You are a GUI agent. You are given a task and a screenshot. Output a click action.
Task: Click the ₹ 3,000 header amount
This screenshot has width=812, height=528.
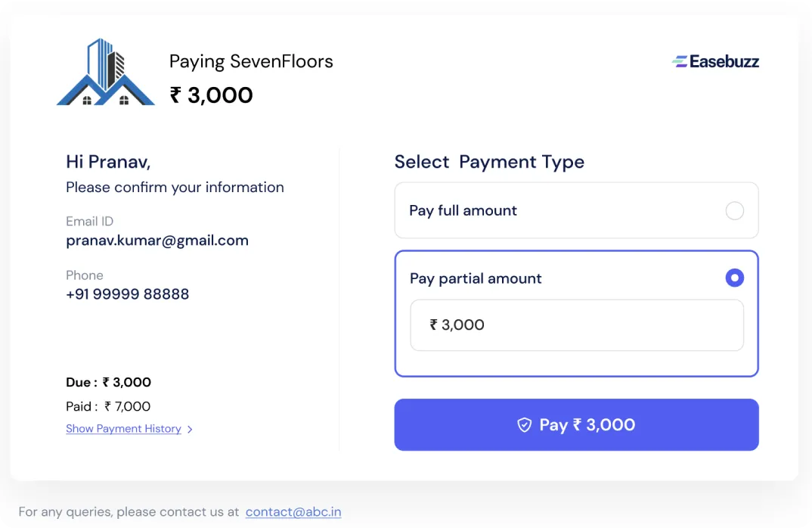pyautogui.click(x=211, y=95)
